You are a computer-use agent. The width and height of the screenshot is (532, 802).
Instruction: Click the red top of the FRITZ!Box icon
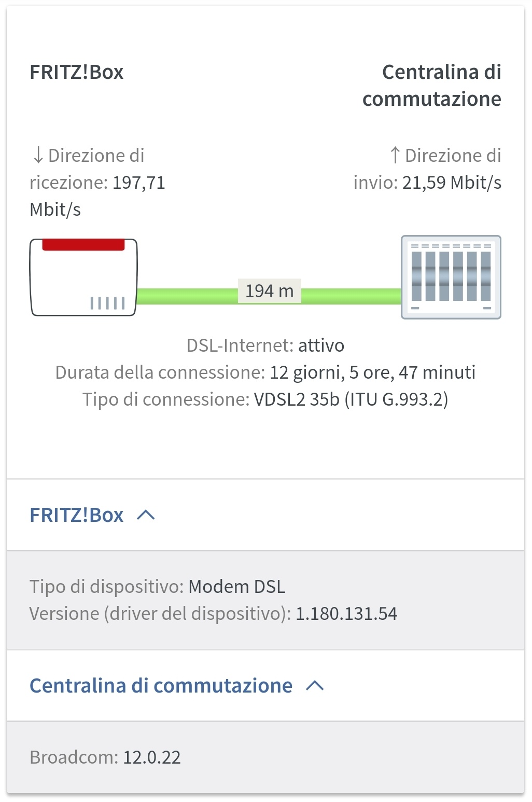tap(83, 245)
